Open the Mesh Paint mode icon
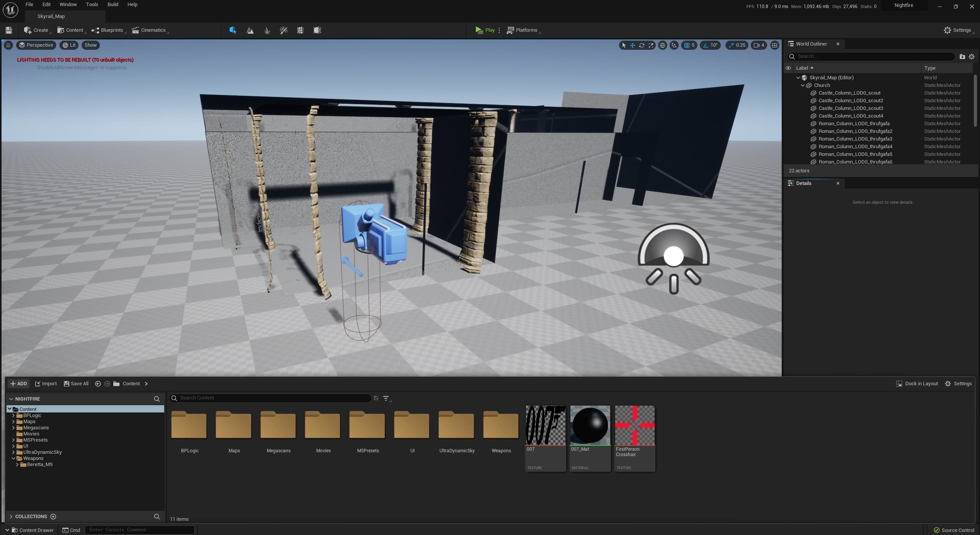Image resolution: width=980 pixels, height=535 pixels. (284, 30)
